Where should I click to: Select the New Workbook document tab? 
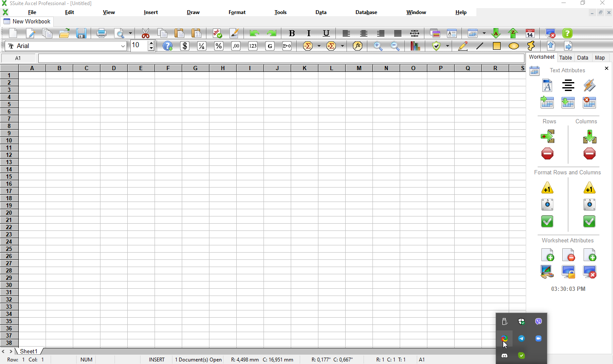point(27,21)
